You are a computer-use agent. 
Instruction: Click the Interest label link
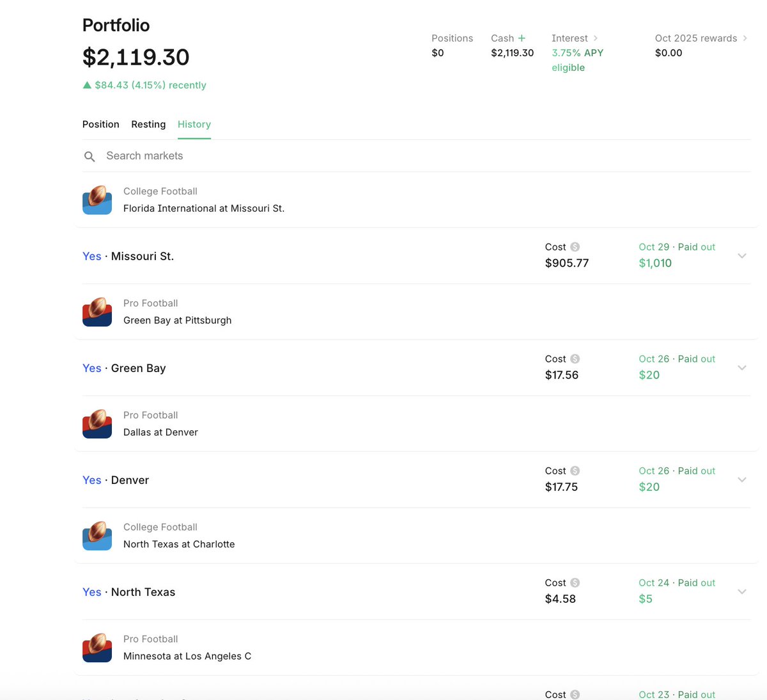569,38
